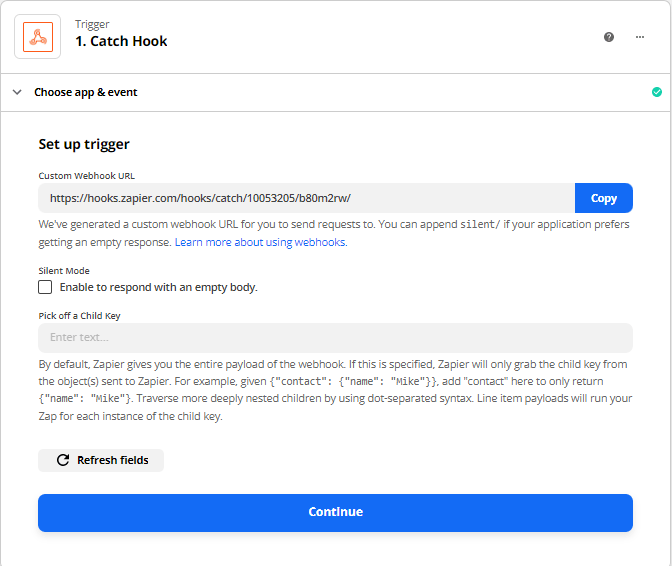The width and height of the screenshot is (672, 566).
Task: Click the blue Continue button
Action: (335, 512)
